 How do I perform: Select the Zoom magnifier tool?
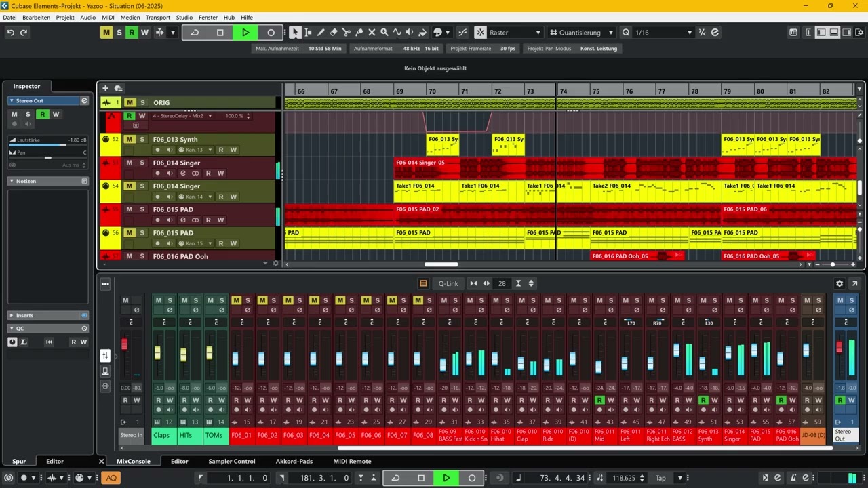click(x=384, y=33)
